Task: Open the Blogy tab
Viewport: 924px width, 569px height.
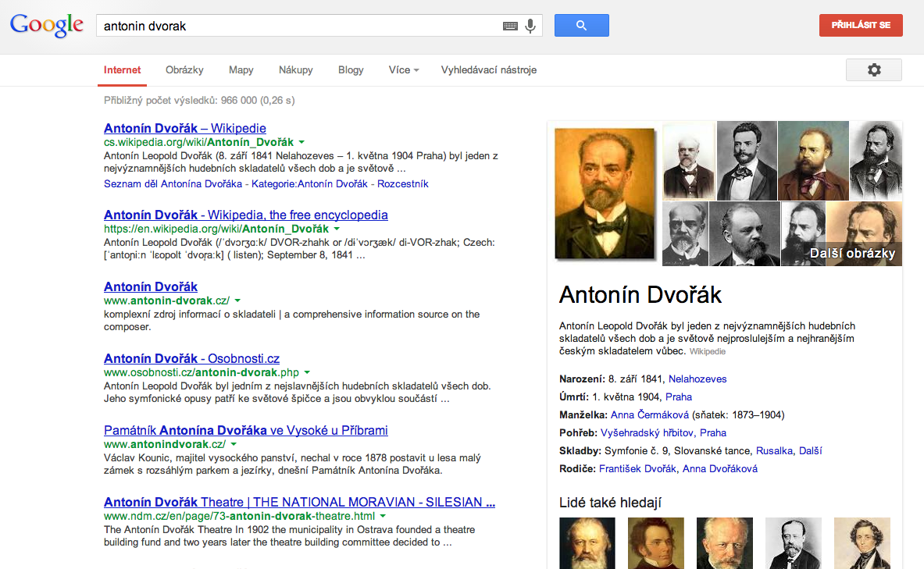Action: click(351, 70)
